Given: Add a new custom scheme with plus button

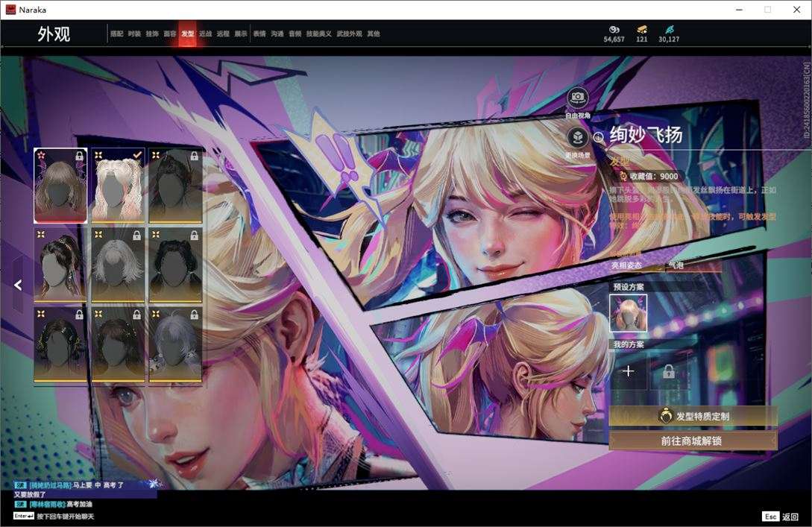Looking at the screenshot, I should point(628,370).
